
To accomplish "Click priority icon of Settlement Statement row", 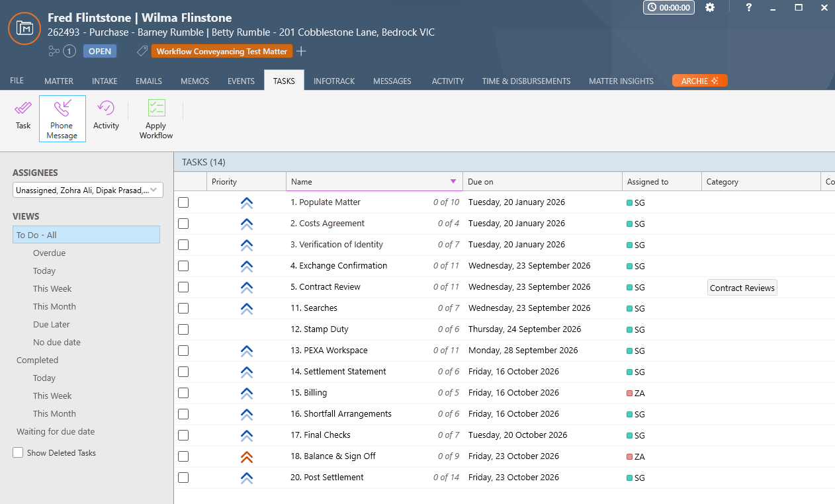I will [247, 372].
